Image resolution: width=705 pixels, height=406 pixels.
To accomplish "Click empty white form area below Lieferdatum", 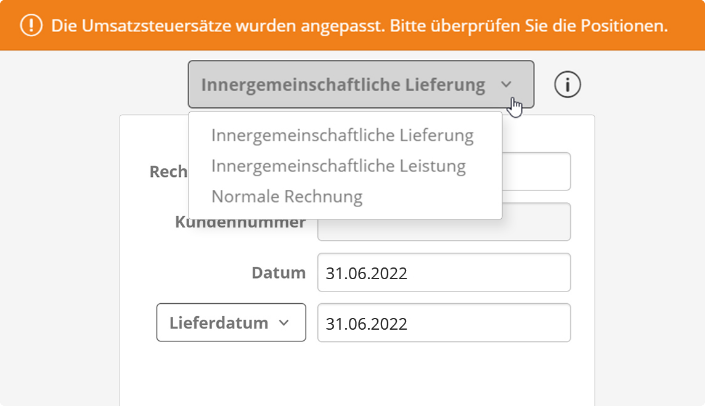I will point(357,374).
